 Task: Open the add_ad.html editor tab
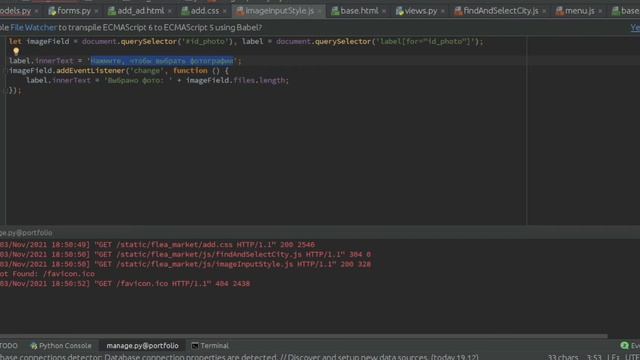[x=140, y=11]
